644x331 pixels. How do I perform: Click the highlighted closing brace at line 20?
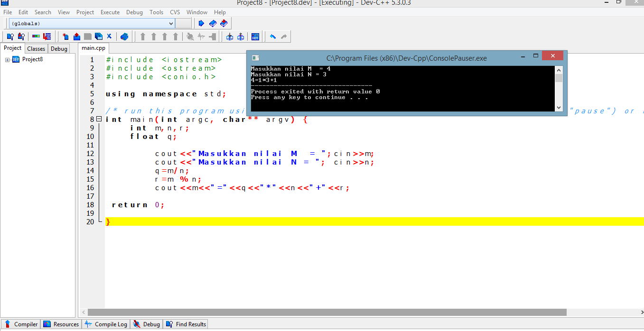108,221
